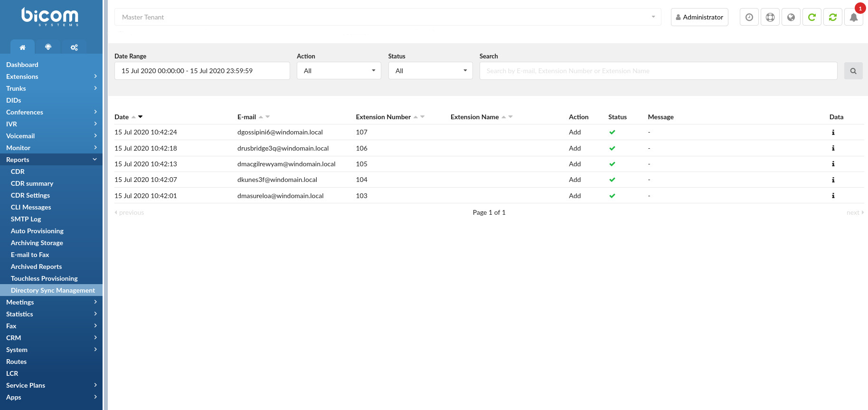Click the green reload icon
The image size is (868, 410).
(x=812, y=17)
